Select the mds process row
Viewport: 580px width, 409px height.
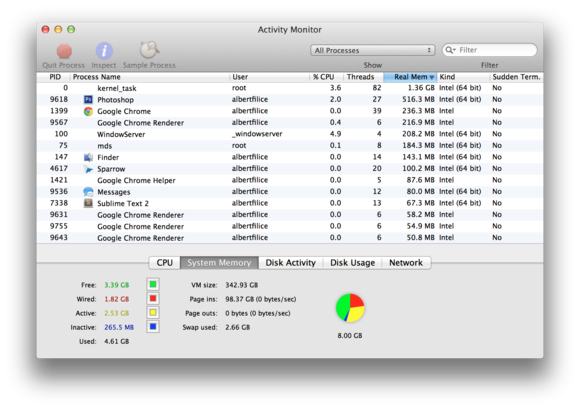click(x=290, y=145)
